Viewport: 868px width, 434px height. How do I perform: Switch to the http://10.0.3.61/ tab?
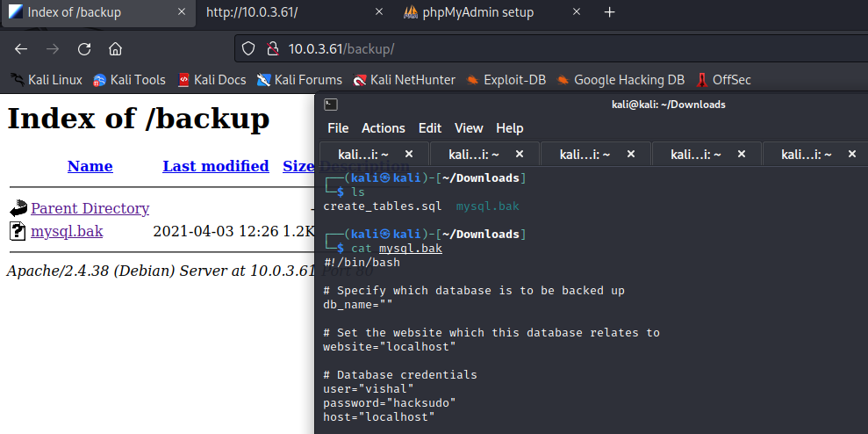coord(295,12)
